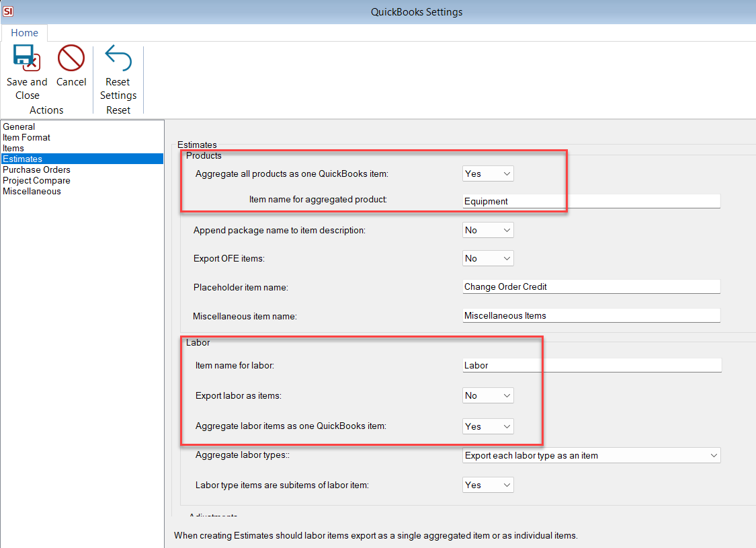Screen dimensions: 756x548
Task: Click the Placeholder item name field
Action: point(591,286)
